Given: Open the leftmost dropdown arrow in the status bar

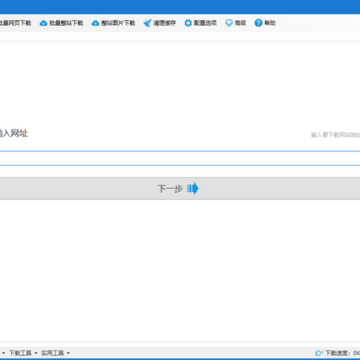Looking at the screenshot, I should point(3,353).
